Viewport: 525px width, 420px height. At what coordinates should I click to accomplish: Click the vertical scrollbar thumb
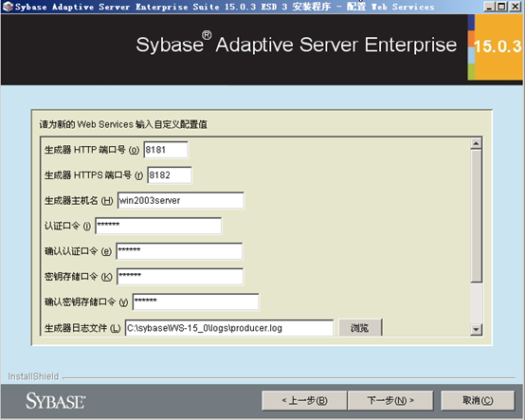coord(476,216)
